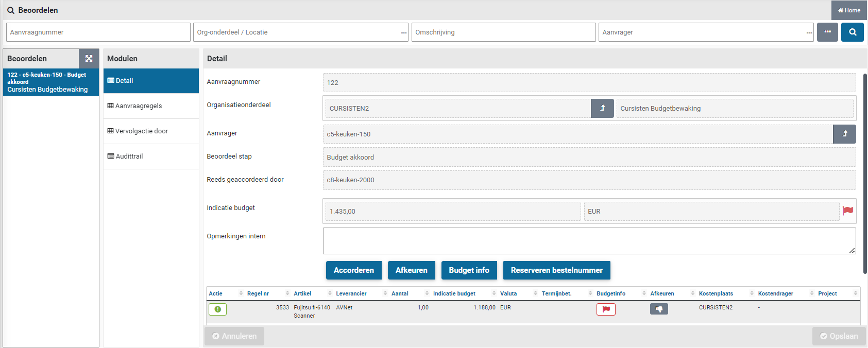Sort table by the Artikel column
868x348 pixels.
[302, 293]
